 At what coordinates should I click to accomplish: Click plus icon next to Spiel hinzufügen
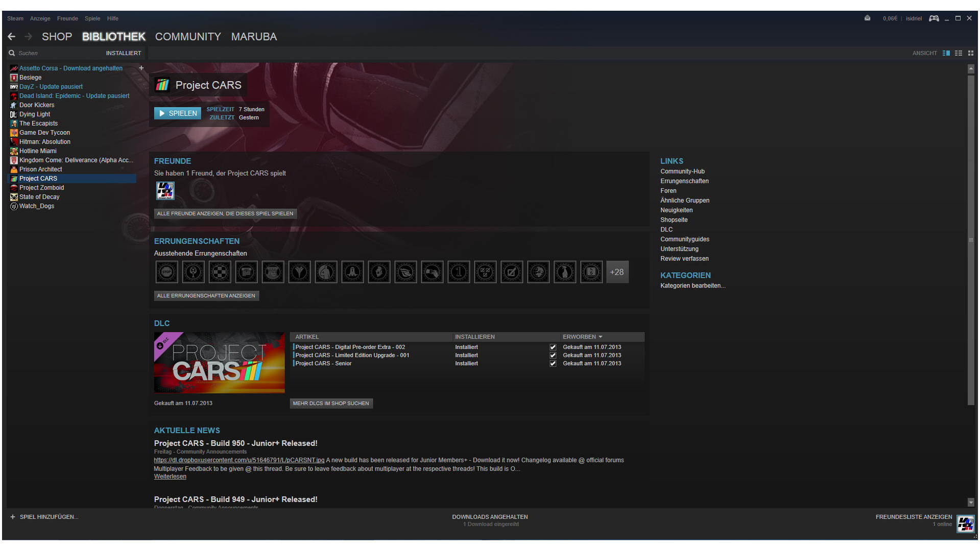tap(13, 517)
